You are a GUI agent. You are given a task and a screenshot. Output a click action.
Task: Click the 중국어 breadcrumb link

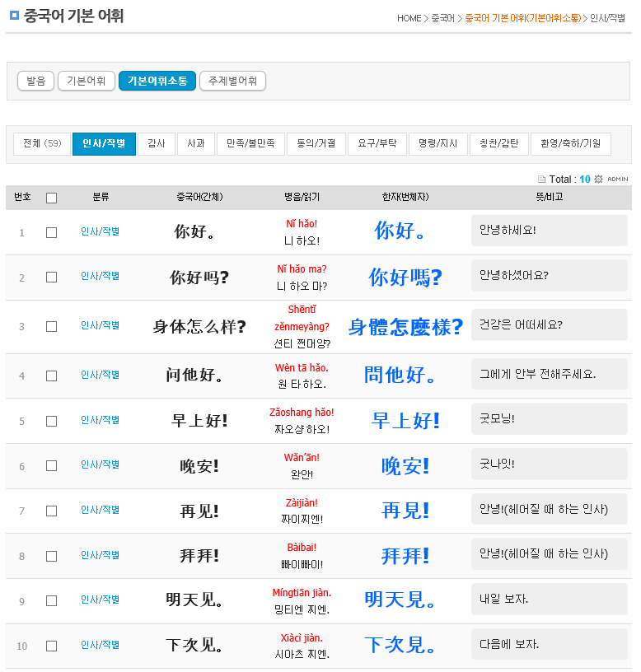(x=442, y=18)
